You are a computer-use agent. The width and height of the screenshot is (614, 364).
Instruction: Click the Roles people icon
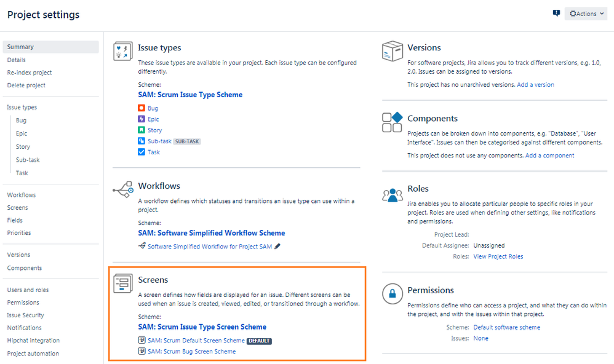[x=393, y=195]
